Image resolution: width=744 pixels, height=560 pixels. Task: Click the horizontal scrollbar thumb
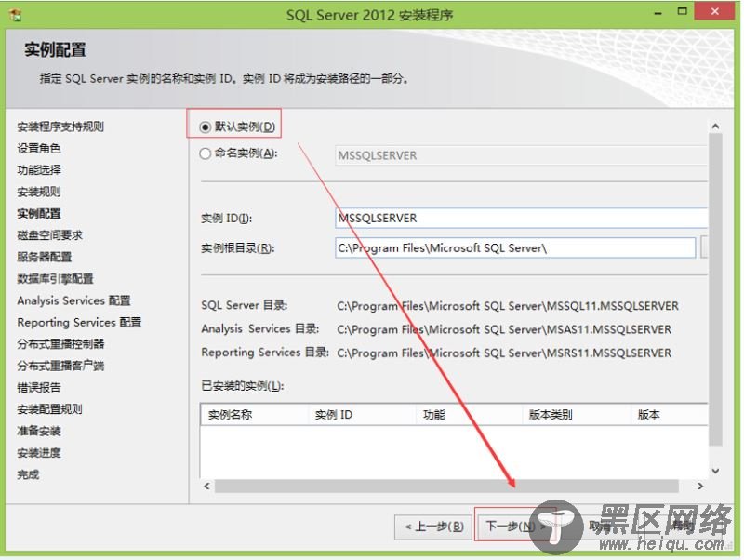click(x=446, y=486)
